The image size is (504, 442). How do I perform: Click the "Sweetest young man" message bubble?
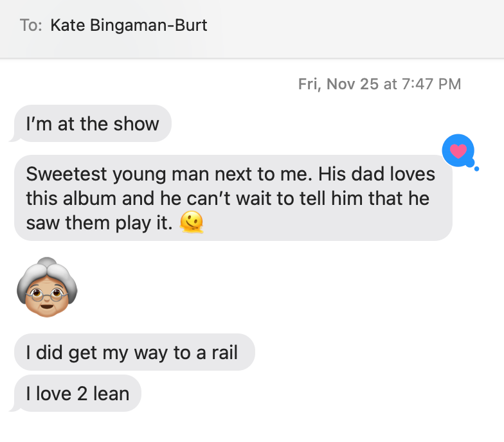(233, 198)
